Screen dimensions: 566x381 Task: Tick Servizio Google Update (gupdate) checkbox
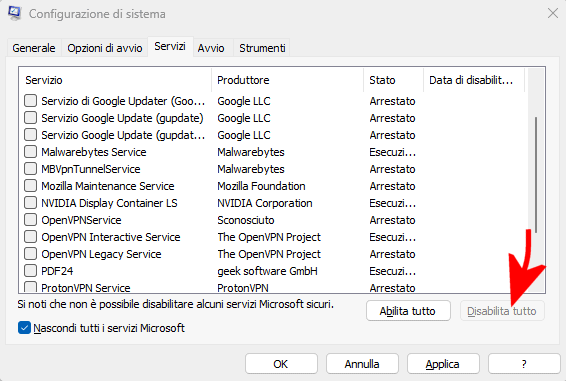coord(31,118)
